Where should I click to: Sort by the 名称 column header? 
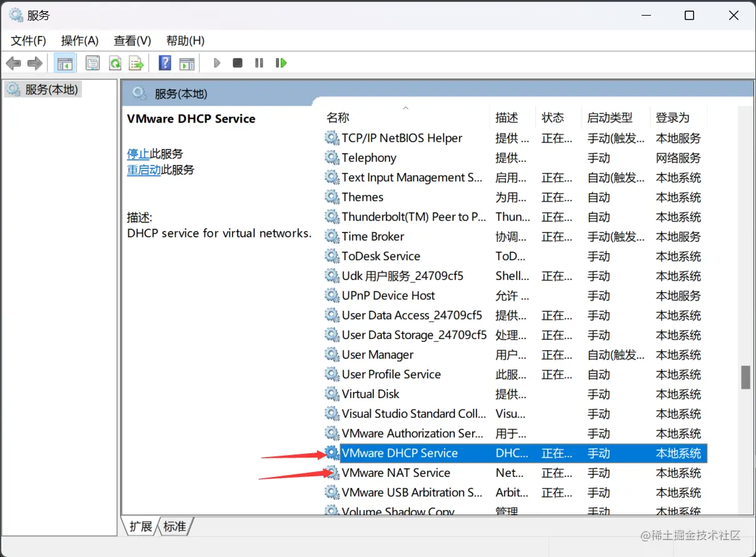click(406, 118)
